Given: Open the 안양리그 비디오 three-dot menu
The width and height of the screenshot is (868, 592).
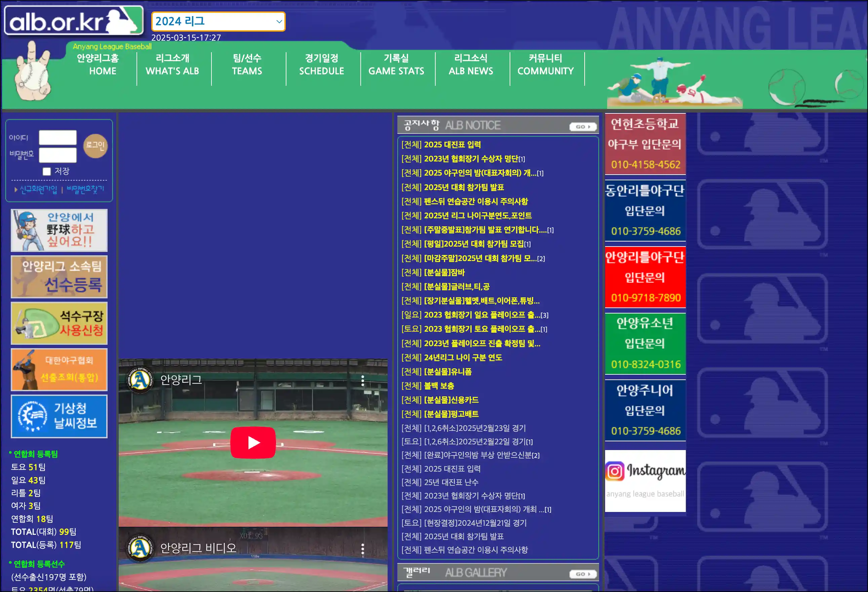Looking at the screenshot, I should [x=362, y=549].
